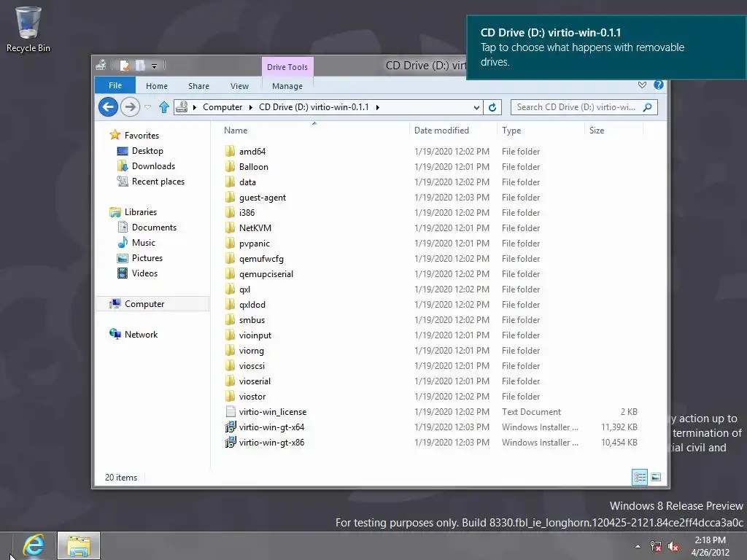Select the virtio-win_license text file icon
The height and width of the screenshot is (560, 747).
coord(231,411)
